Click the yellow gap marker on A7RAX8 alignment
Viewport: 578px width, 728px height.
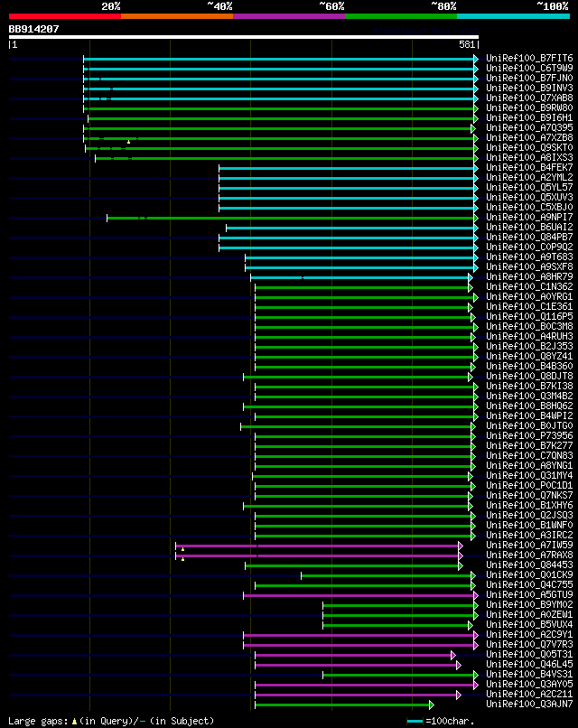(183, 559)
